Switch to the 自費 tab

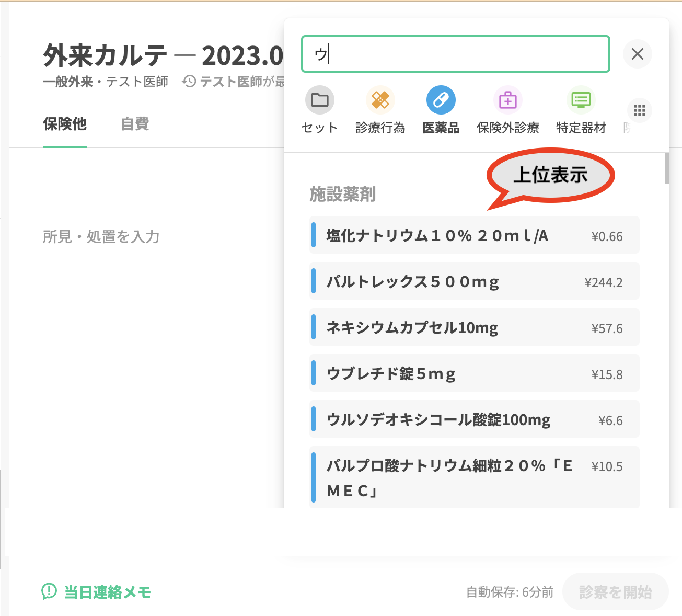point(135,124)
